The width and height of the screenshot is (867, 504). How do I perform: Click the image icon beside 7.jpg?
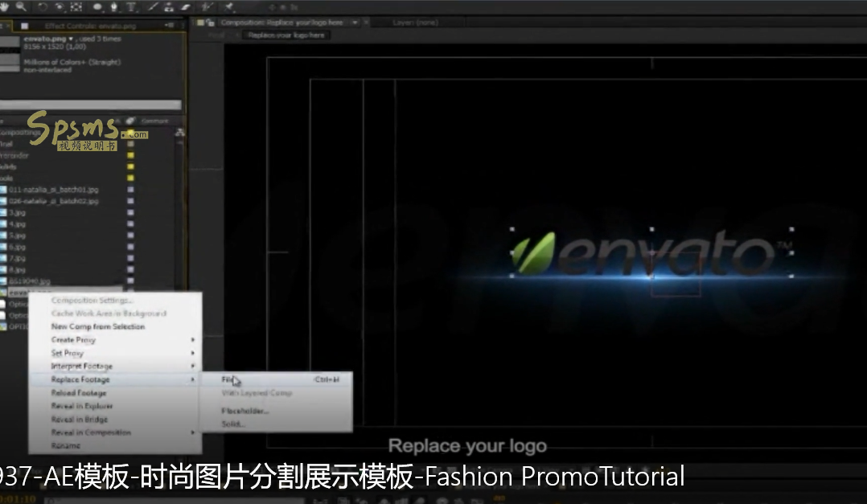point(3,258)
